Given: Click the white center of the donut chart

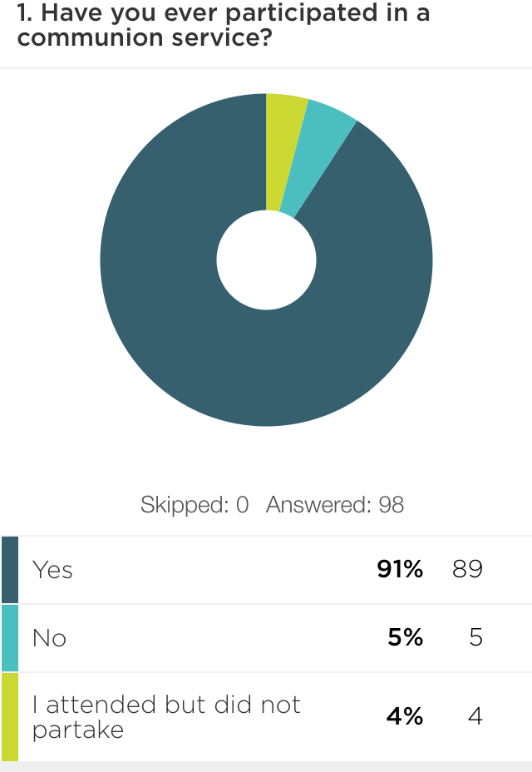Looking at the screenshot, I should click(266, 260).
